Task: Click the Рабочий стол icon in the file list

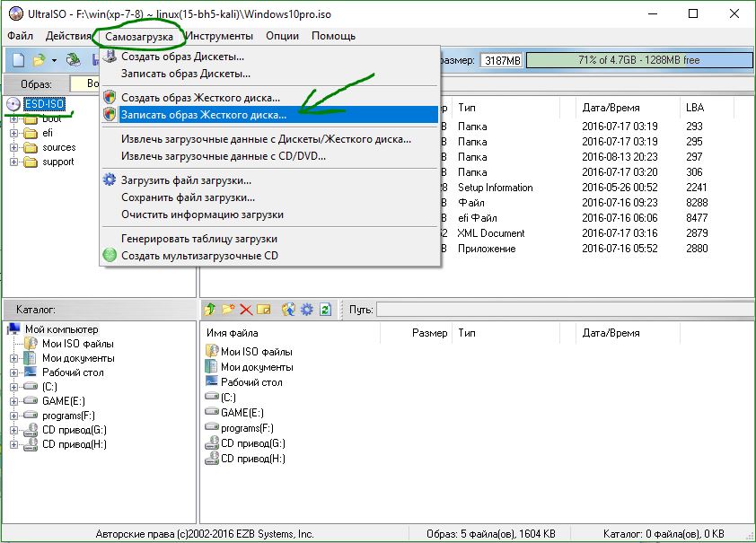Action: [x=212, y=381]
